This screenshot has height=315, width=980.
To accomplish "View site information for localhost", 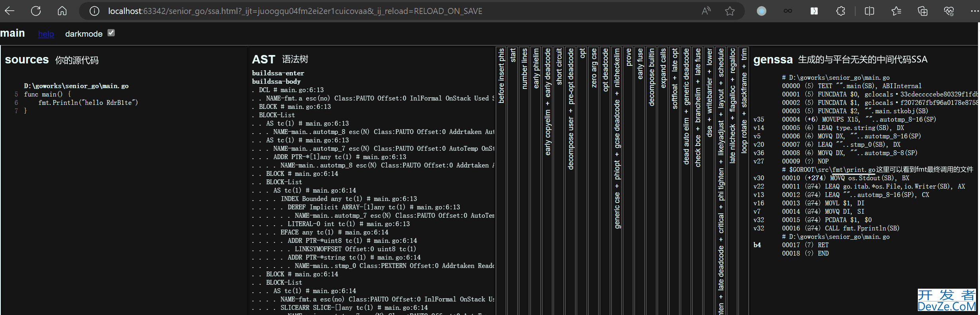I will coord(94,11).
